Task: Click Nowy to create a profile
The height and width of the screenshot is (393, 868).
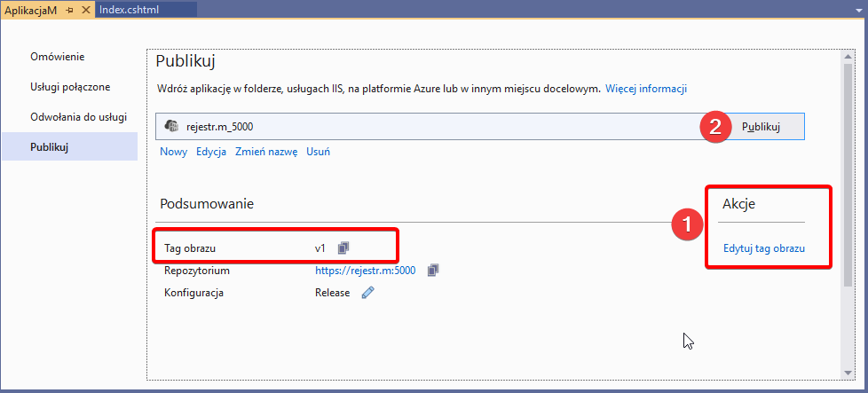Action: point(173,152)
